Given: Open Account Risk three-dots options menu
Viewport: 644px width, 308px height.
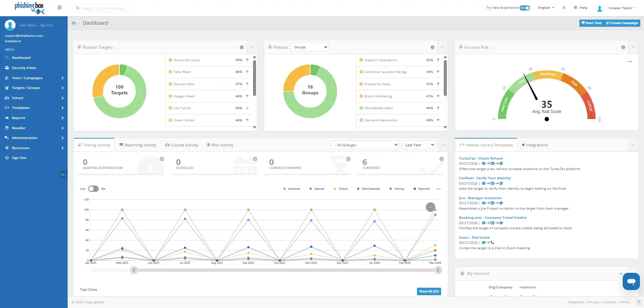Looking at the screenshot, I should coord(629,62).
